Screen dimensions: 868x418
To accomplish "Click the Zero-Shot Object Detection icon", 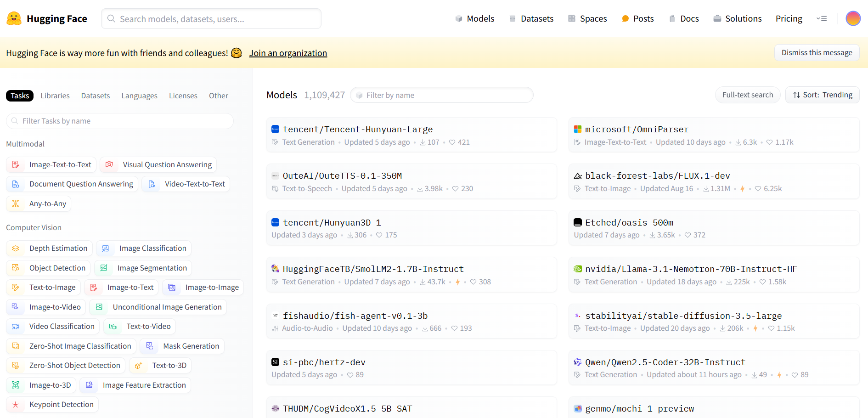I will 16,366.
